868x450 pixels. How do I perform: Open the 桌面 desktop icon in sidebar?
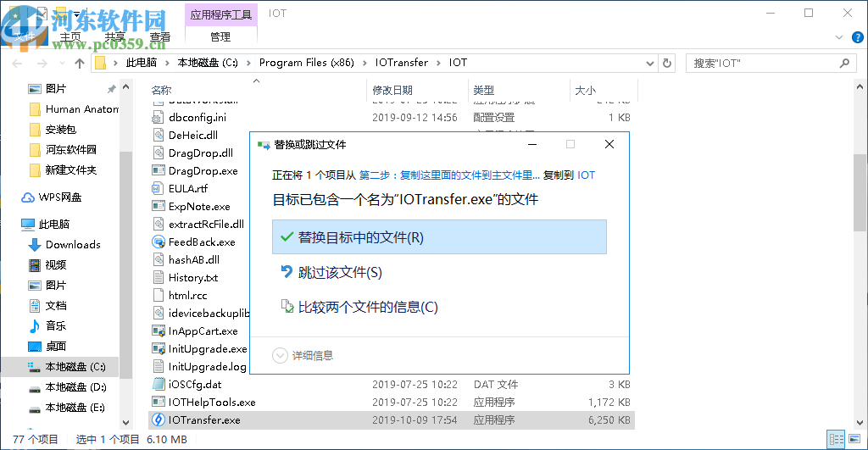[x=34, y=347]
